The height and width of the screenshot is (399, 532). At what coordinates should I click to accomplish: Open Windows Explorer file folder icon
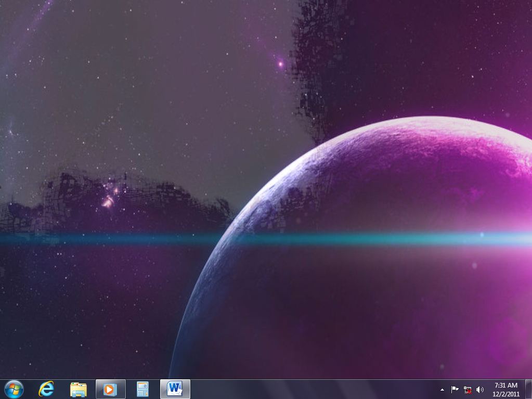pyautogui.click(x=79, y=390)
